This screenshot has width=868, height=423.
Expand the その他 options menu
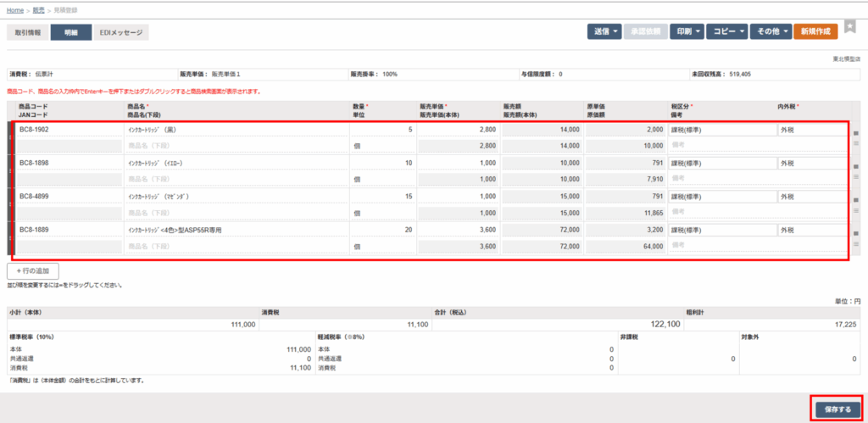point(771,31)
